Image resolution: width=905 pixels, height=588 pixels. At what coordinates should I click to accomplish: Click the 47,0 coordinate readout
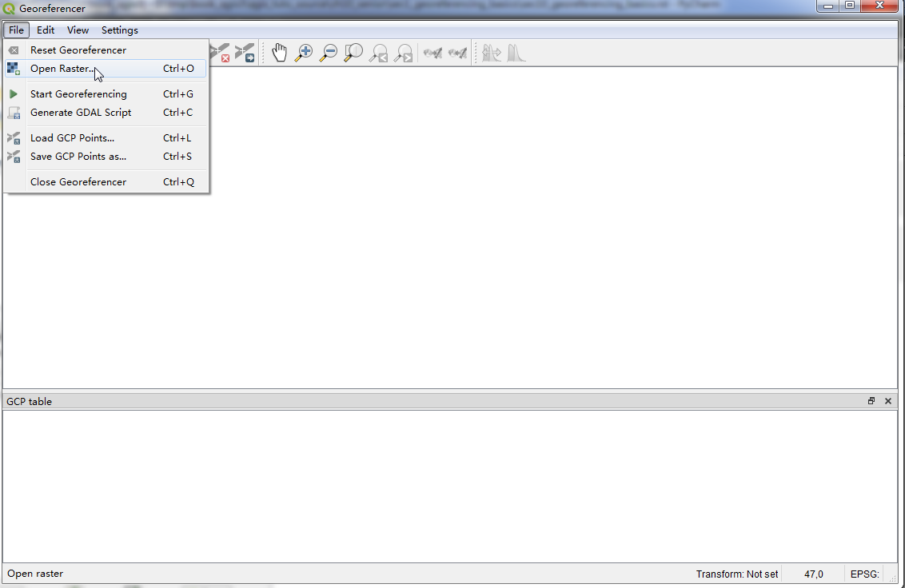click(x=814, y=574)
